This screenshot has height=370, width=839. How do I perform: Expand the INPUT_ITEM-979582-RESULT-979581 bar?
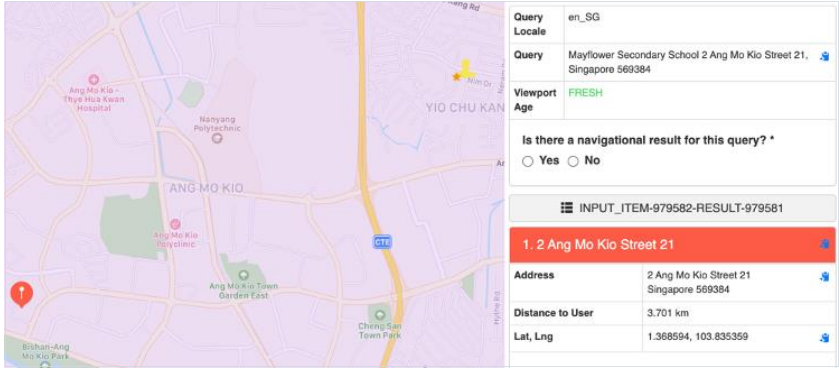tap(672, 208)
